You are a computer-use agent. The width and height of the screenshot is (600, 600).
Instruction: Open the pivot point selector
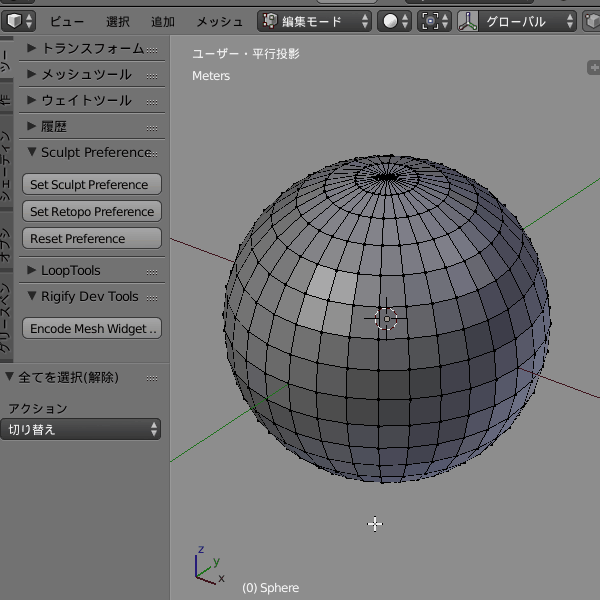coord(434,21)
